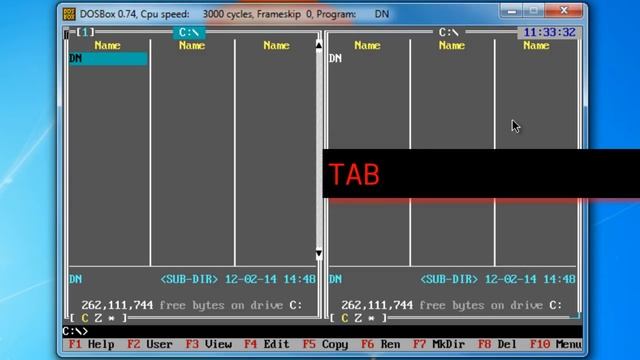Click the right panel C:\ path title

pos(449,32)
